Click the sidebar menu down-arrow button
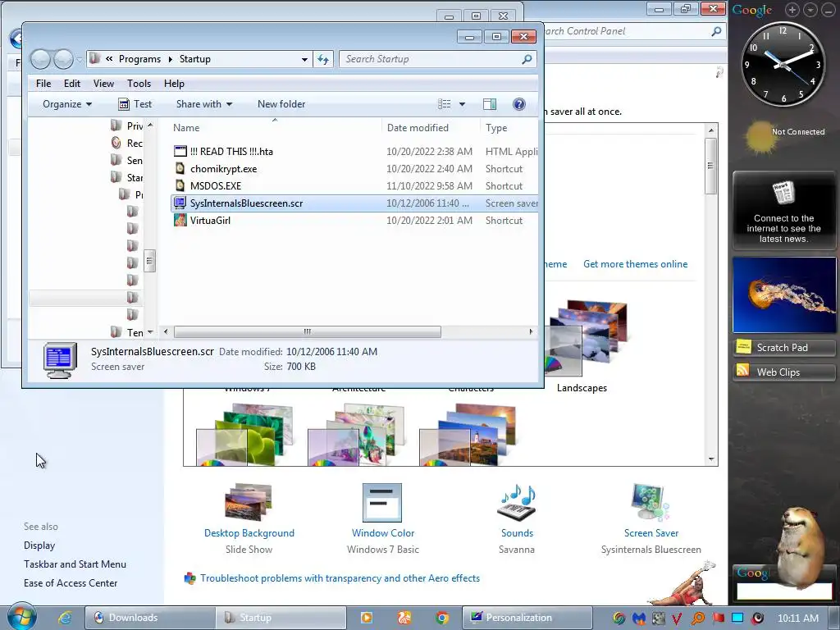Viewport: 840px width, 630px height. click(810, 10)
